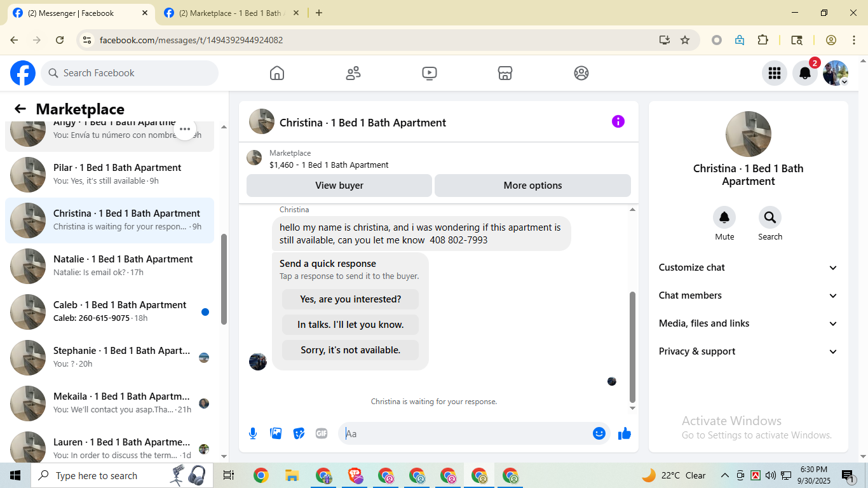The width and height of the screenshot is (868, 488).
Task: Open conversation information purple icon
Action: pyautogui.click(x=618, y=121)
